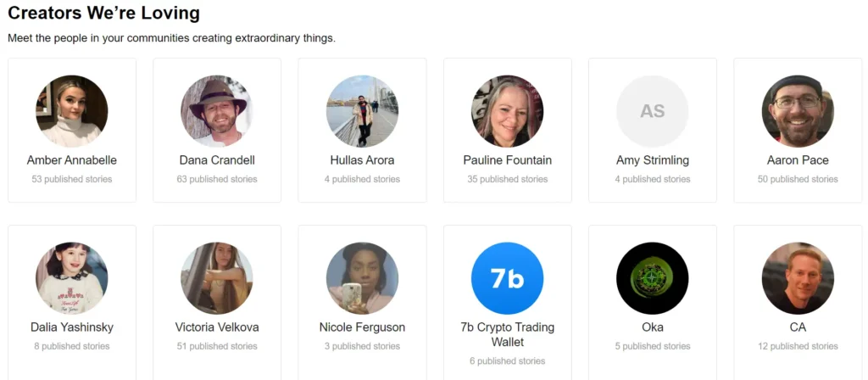The width and height of the screenshot is (868, 380).
Task: Open the 7b Crypto Trading Wallet name
Action: [x=507, y=334]
